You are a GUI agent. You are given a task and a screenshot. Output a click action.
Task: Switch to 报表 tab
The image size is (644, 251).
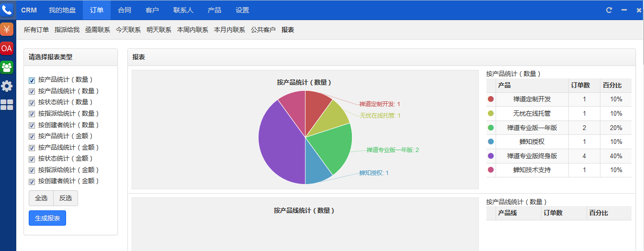(x=288, y=30)
